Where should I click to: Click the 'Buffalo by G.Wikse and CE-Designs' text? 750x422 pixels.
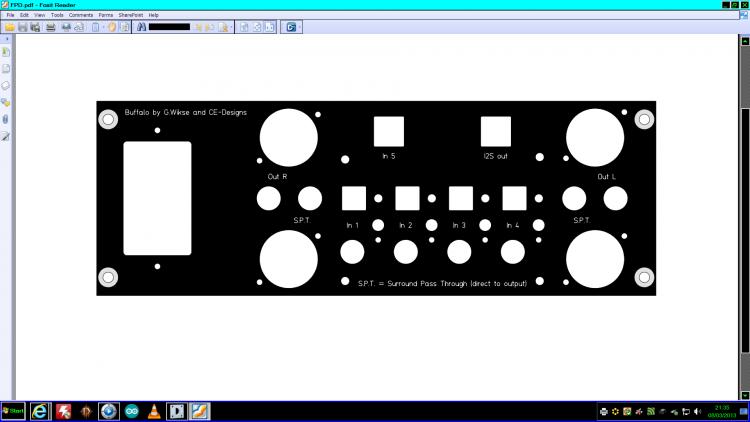(x=186, y=112)
